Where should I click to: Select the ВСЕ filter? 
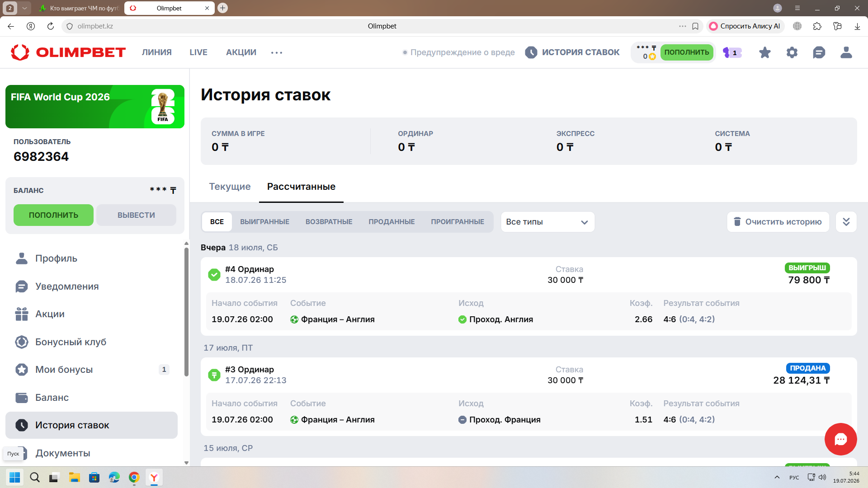click(x=217, y=222)
